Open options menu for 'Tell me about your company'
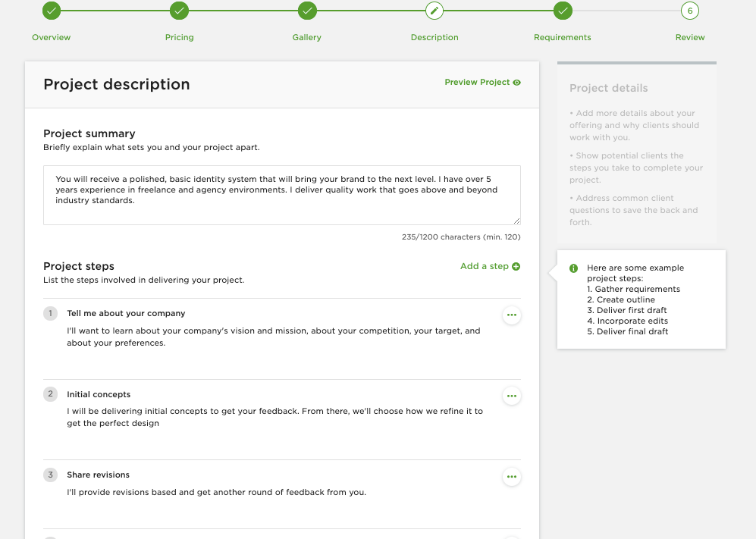 [512, 315]
